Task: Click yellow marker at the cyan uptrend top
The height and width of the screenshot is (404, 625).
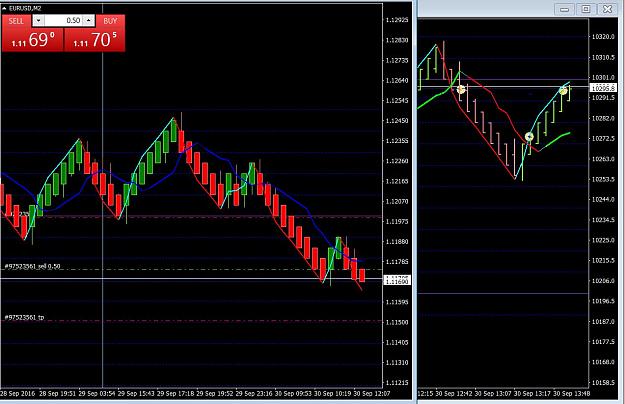Action: (x=563, y=91)
